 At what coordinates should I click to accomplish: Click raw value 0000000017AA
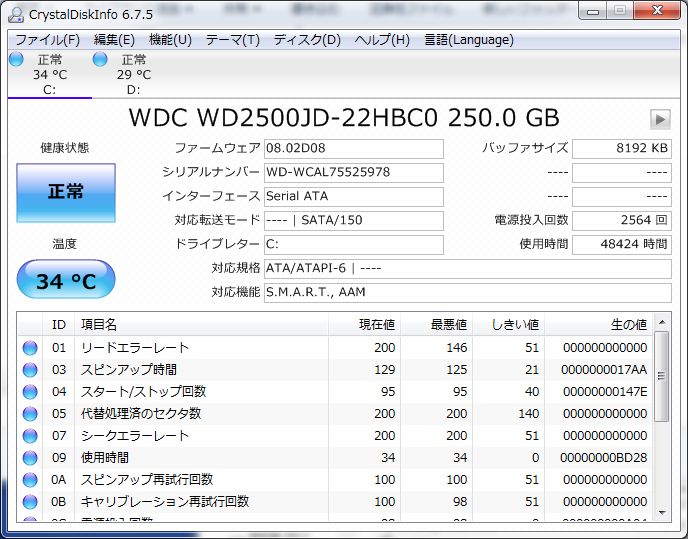coord(604,370)
